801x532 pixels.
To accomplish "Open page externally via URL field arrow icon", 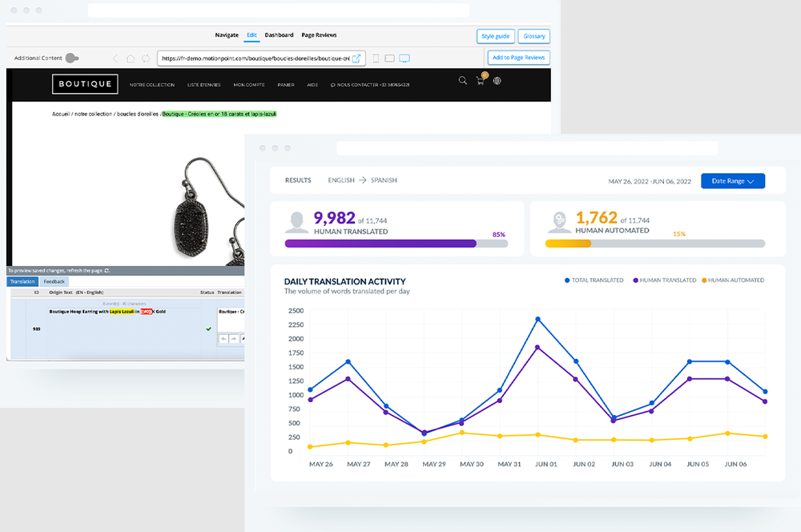I will [356, 58].
